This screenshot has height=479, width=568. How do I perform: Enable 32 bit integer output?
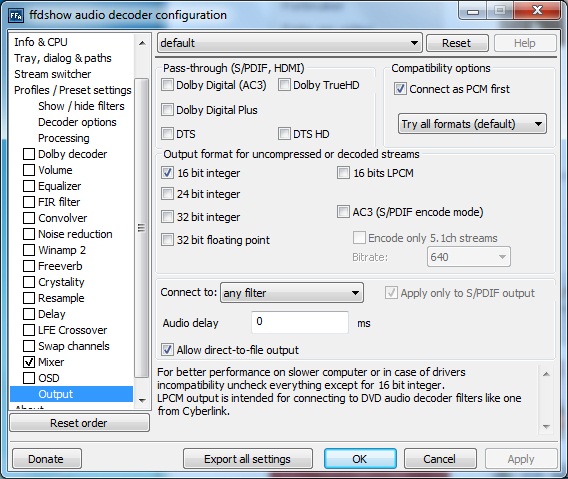tap(167, 217)
